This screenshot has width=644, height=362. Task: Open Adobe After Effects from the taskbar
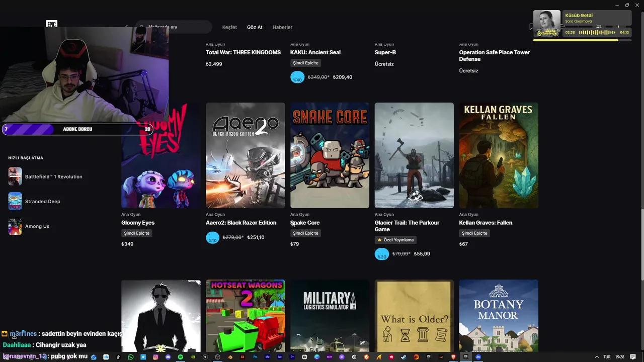point(280,357)
